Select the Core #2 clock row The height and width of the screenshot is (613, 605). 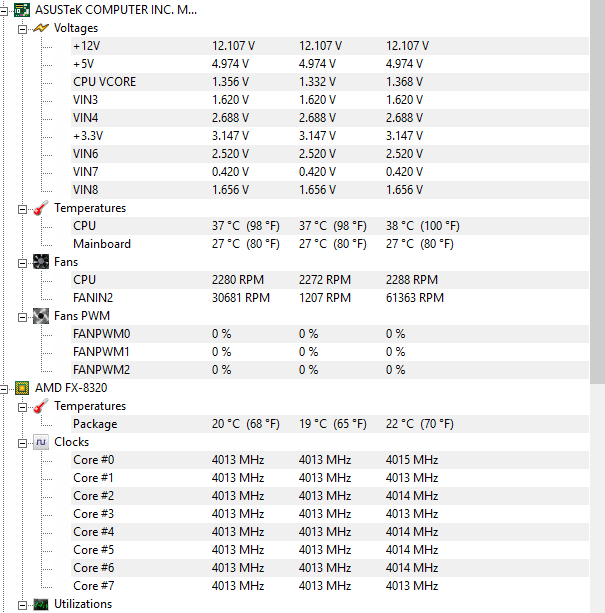click(x=329, y=496)
